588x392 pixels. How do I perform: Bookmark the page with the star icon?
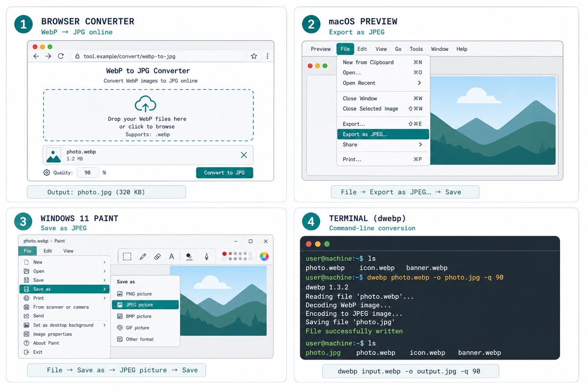(x=254, y=56)
